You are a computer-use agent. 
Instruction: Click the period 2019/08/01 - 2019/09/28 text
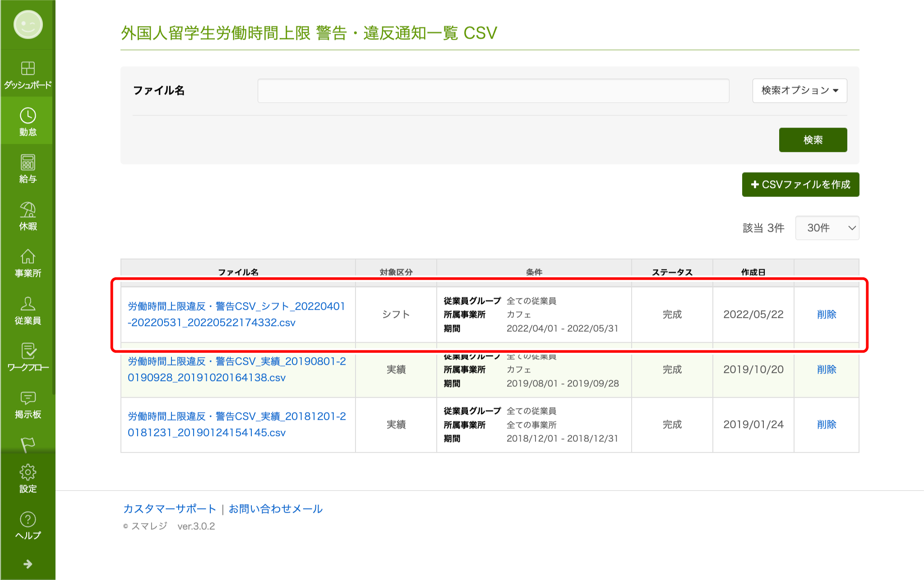click(563, 383)
